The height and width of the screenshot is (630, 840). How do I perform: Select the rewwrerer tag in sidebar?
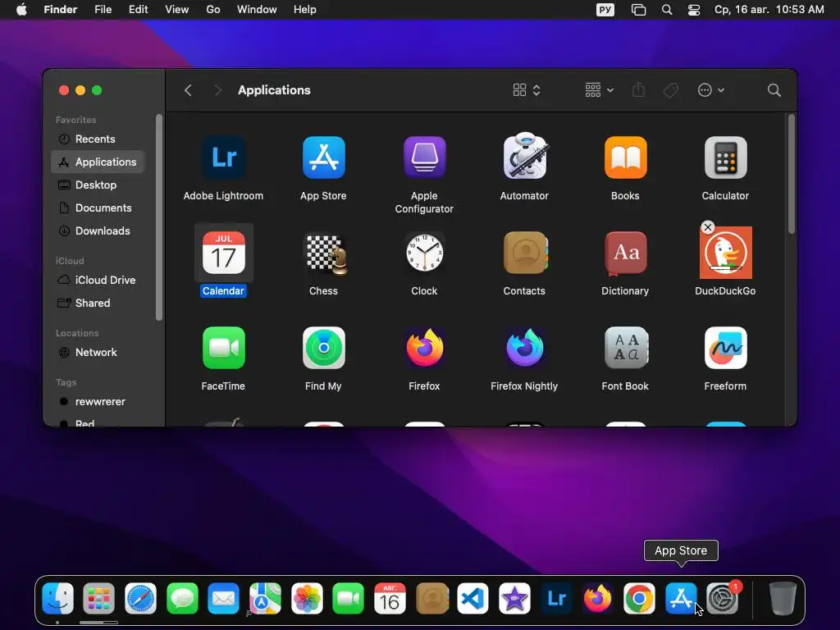pos(98,402)
